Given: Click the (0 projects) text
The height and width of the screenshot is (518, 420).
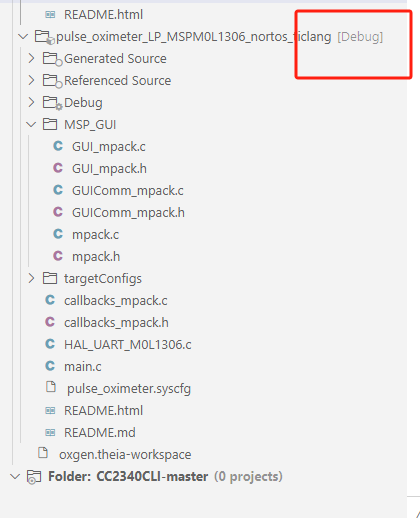Looking at the screenshot, I should click(x=248, y=477).
